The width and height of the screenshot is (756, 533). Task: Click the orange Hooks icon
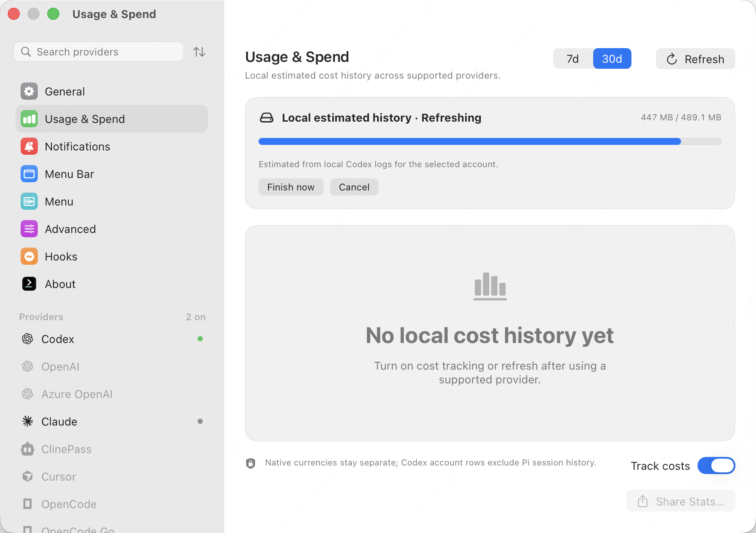pyautogui.click(x=29, y=257)
